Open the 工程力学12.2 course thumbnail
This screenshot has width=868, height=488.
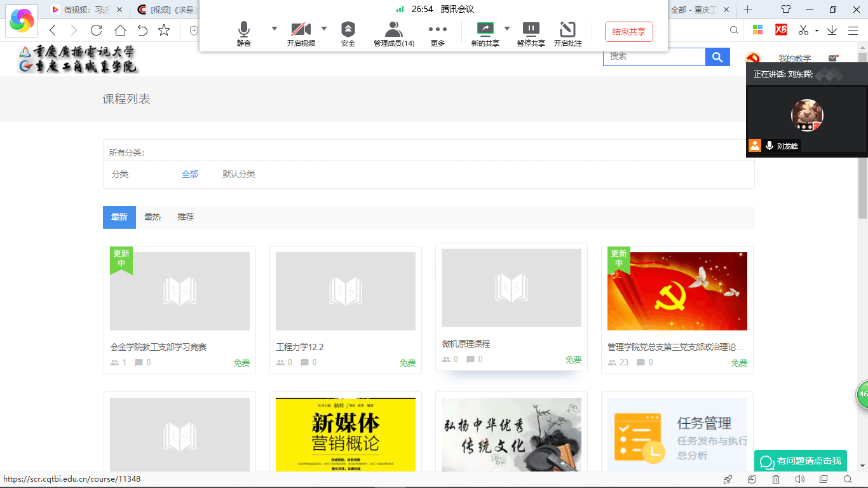(x=346, y=291)
